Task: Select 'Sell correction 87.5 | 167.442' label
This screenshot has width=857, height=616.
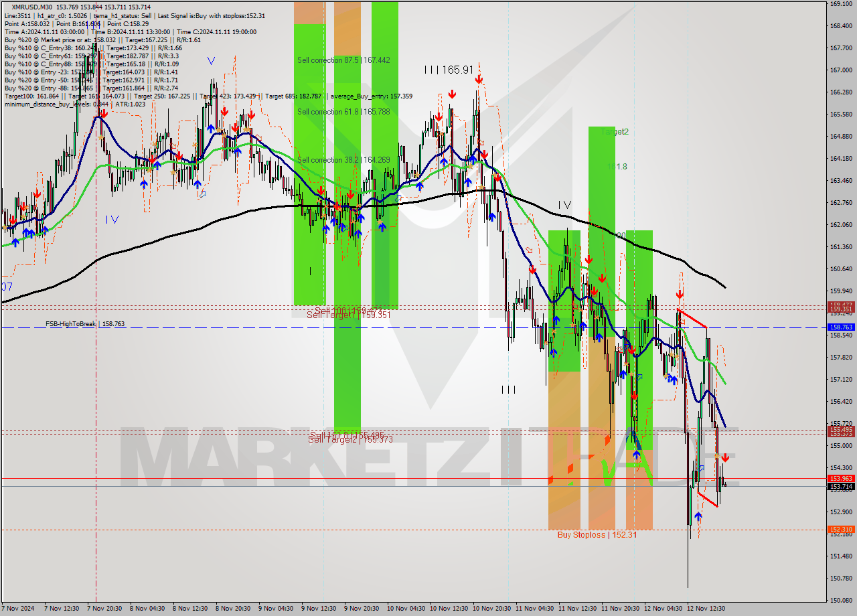Action: [343, 60]
